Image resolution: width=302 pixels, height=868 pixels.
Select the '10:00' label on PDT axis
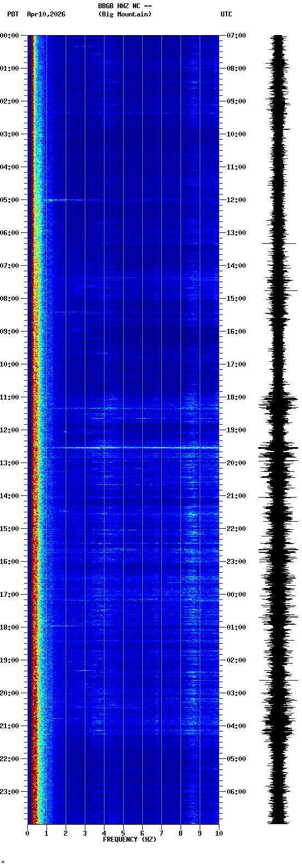point(10,364)
